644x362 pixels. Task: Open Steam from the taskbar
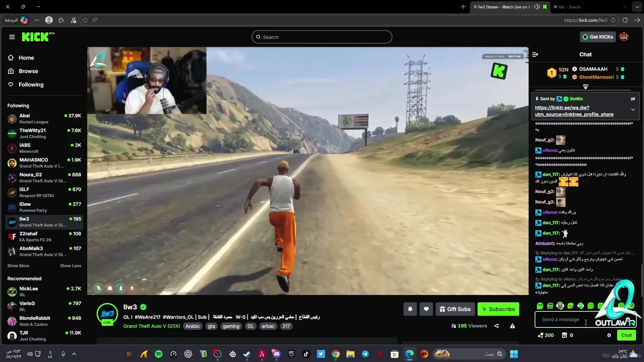point(247,354)
